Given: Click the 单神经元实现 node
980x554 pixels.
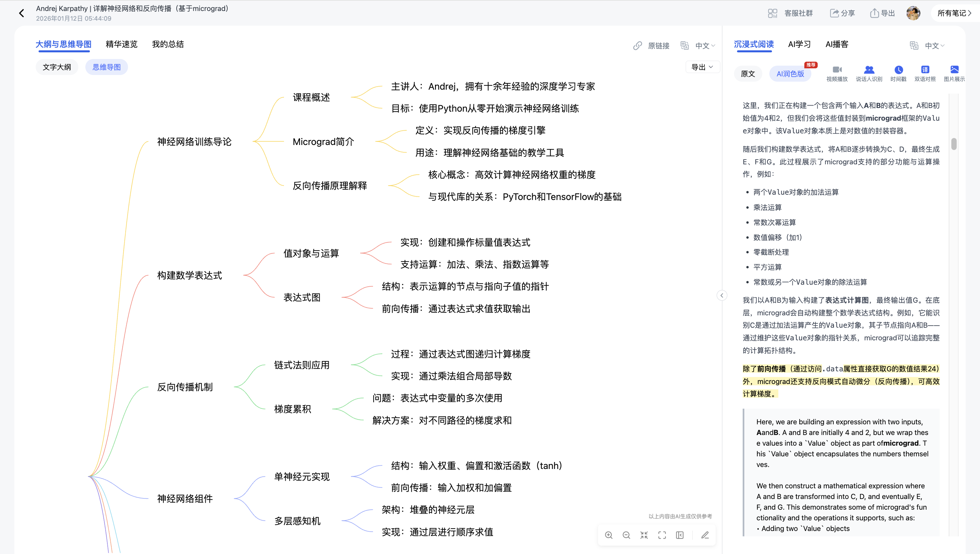Looking at the screenshot, I should coord(302,476).
